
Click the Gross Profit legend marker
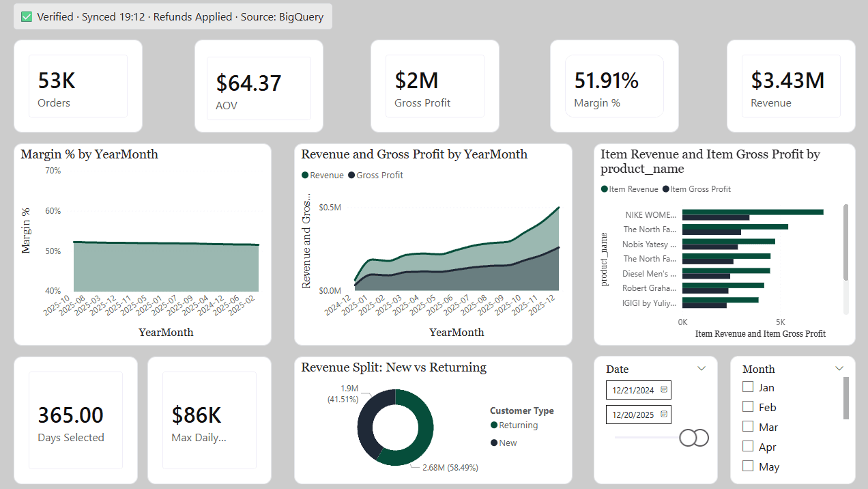(351, 176)
